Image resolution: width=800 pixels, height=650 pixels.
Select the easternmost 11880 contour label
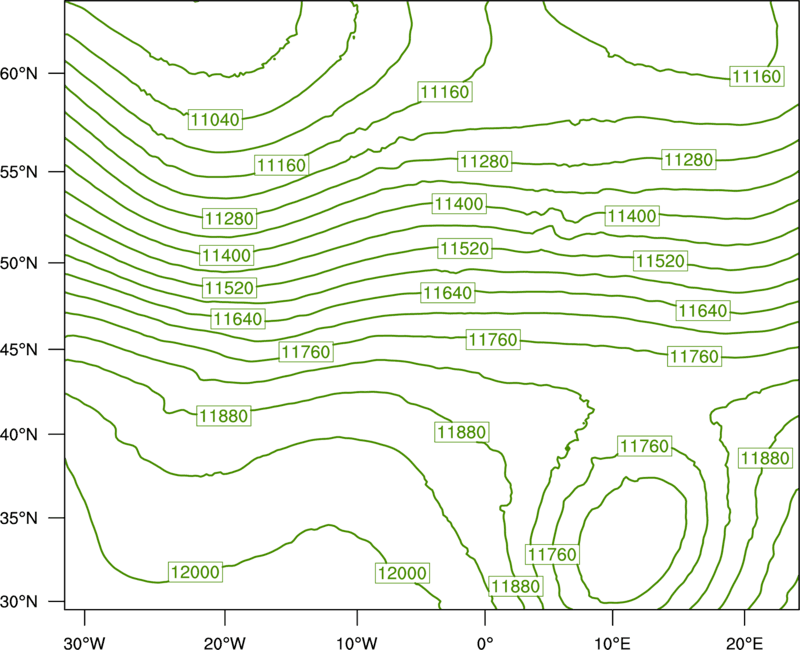click(765, 458)
